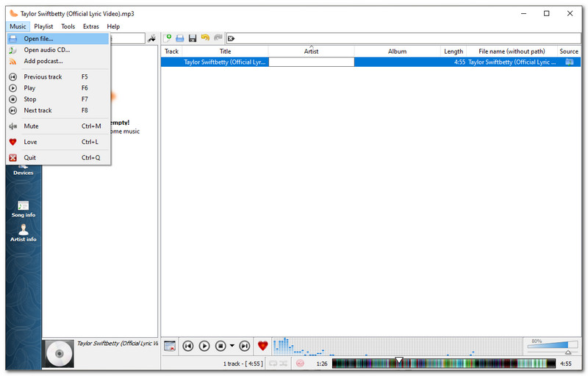Toggle the repeat mode icon
Screen dimensions: 588x376
(x=273, y=364)
